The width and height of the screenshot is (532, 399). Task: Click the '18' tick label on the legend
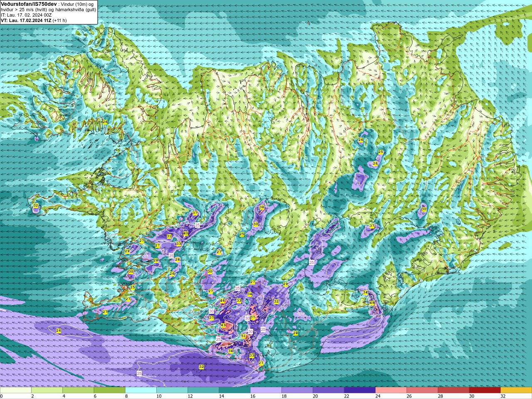coord(284,396)
